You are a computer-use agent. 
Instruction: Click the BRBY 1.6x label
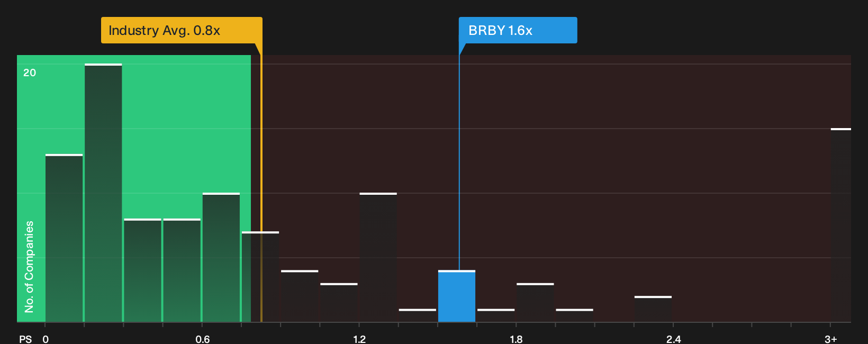(518, 30)
